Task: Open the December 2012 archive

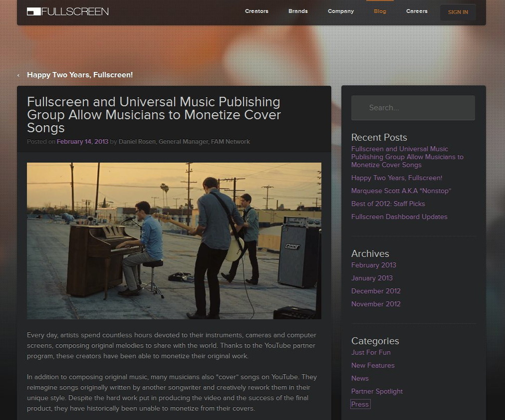Action: click(375, 291)
